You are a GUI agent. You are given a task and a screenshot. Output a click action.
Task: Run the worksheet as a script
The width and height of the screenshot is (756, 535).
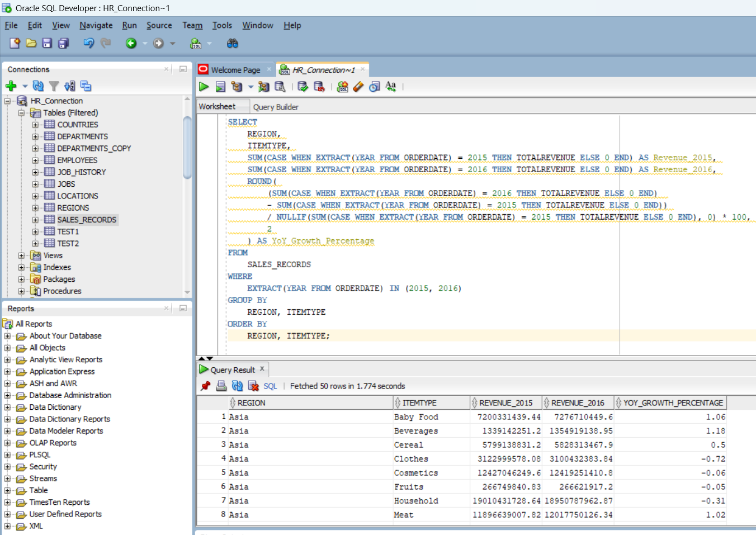pyautogui.click(x=220, y=87)
